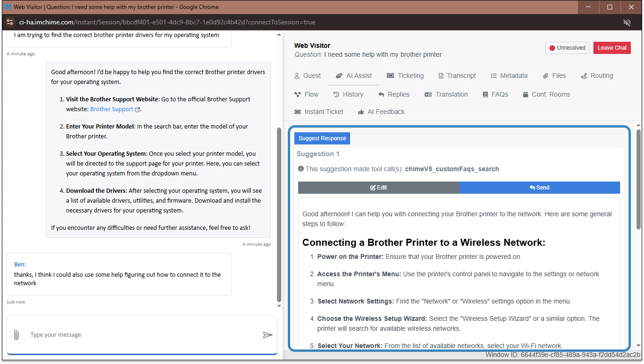Toggle the Unresolved status button

pyautogui.click(x=567, y=48)
